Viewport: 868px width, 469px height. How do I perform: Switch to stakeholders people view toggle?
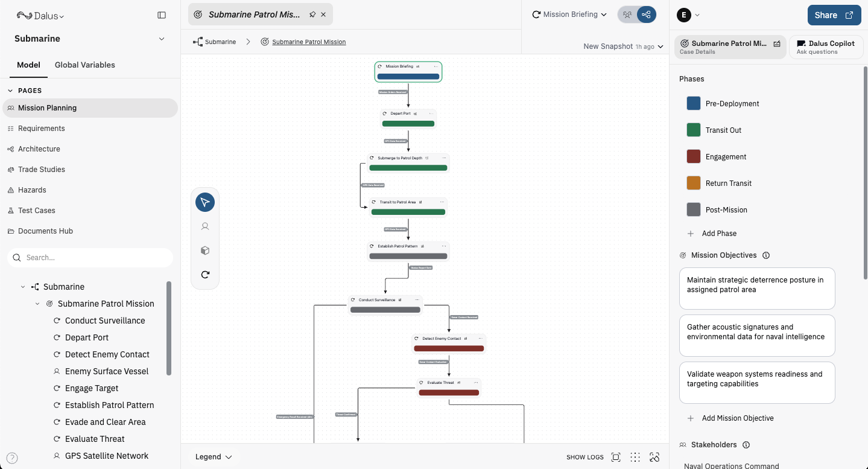[627, 14]
